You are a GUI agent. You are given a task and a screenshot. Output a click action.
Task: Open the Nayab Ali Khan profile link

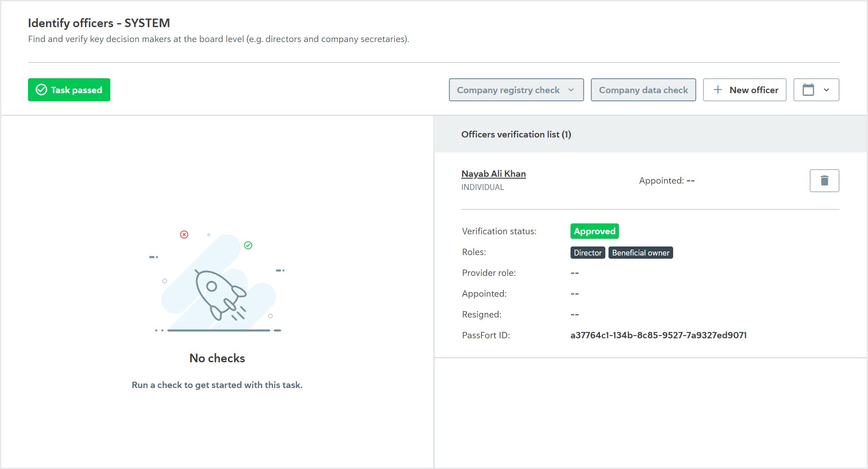point(493,173)
